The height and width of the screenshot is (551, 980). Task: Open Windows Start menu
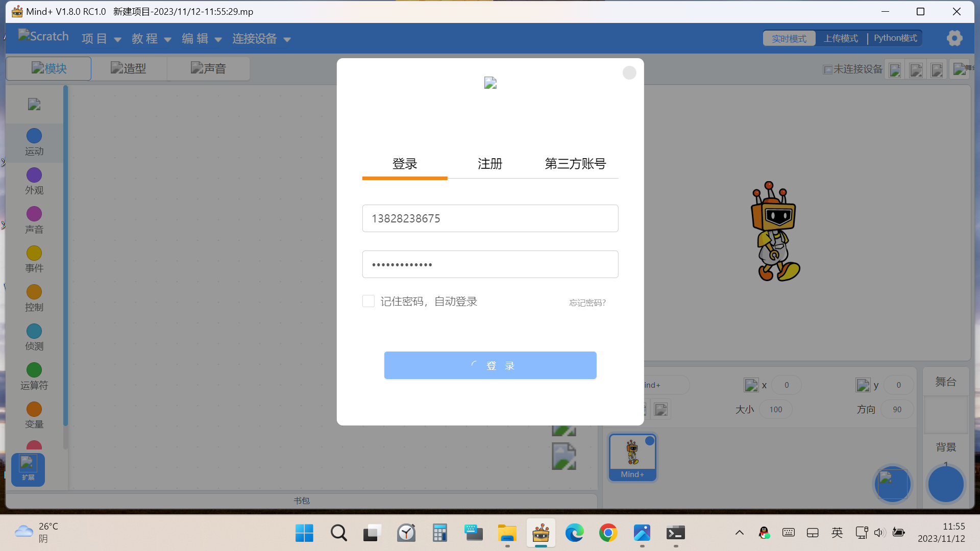point(304,533)
